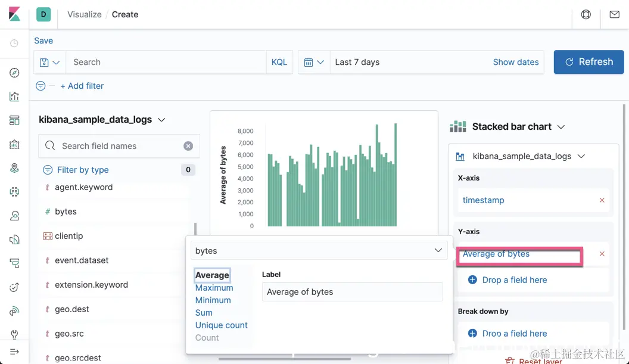
Task: Open the help lifebuoy icon in header
Action: (x=586, y=14)
